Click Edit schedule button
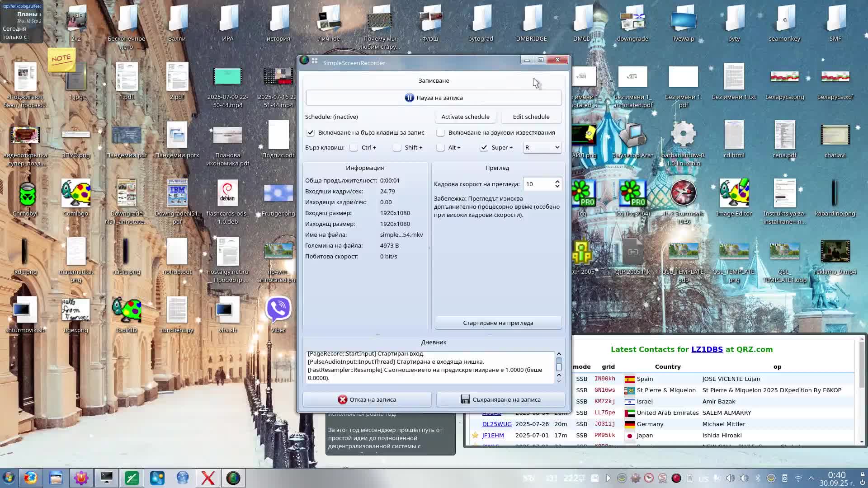The height and width of the screenshot is (488, 868). tap(531, 117)
